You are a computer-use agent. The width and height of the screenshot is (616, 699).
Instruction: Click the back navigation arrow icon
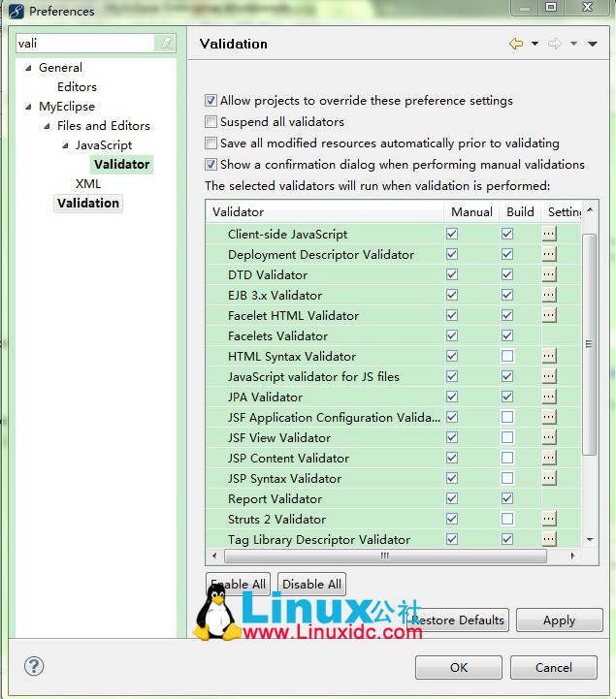point(516,44)
